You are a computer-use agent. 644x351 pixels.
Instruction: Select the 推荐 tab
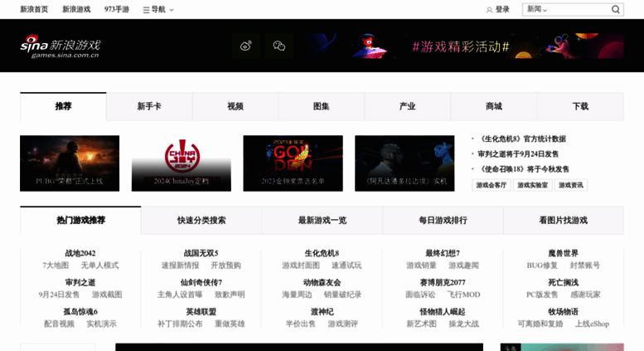tap(63, 106)
